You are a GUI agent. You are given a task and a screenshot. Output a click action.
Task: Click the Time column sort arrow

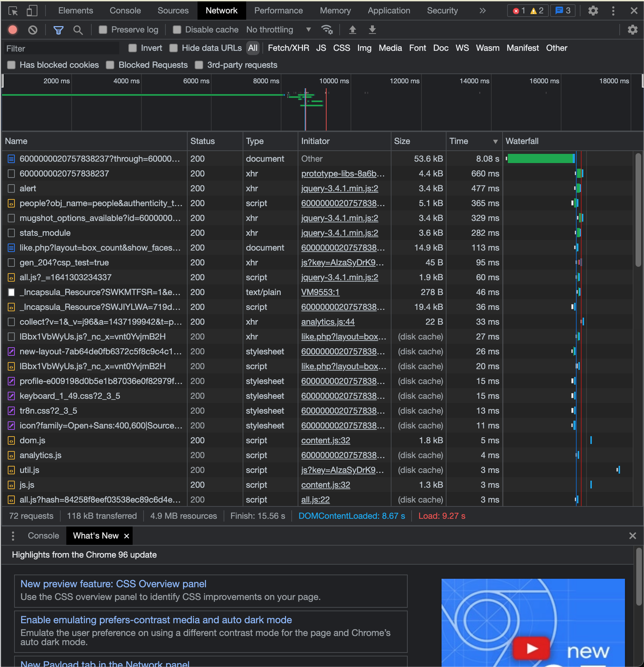click(x=495, y=142)
